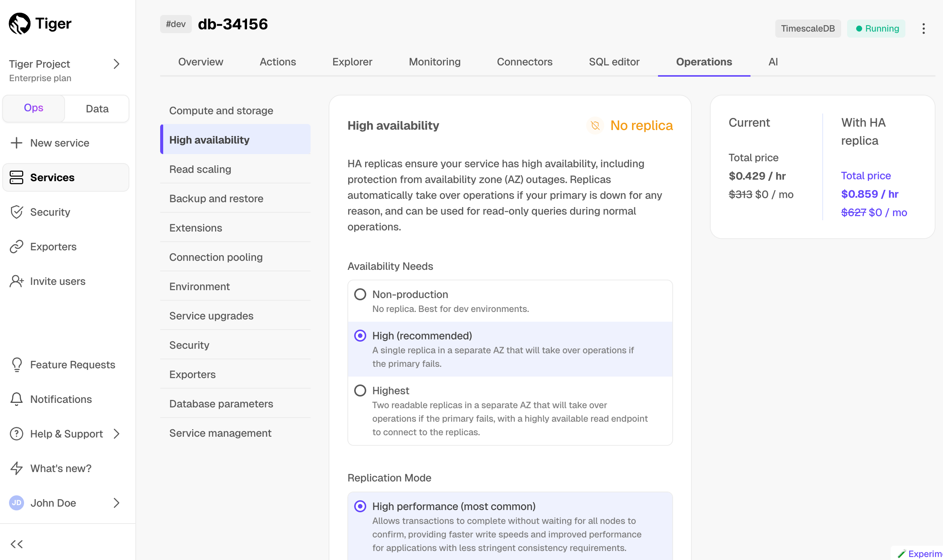
Task: Select High performance replication mode
Action: coord(360,506)
